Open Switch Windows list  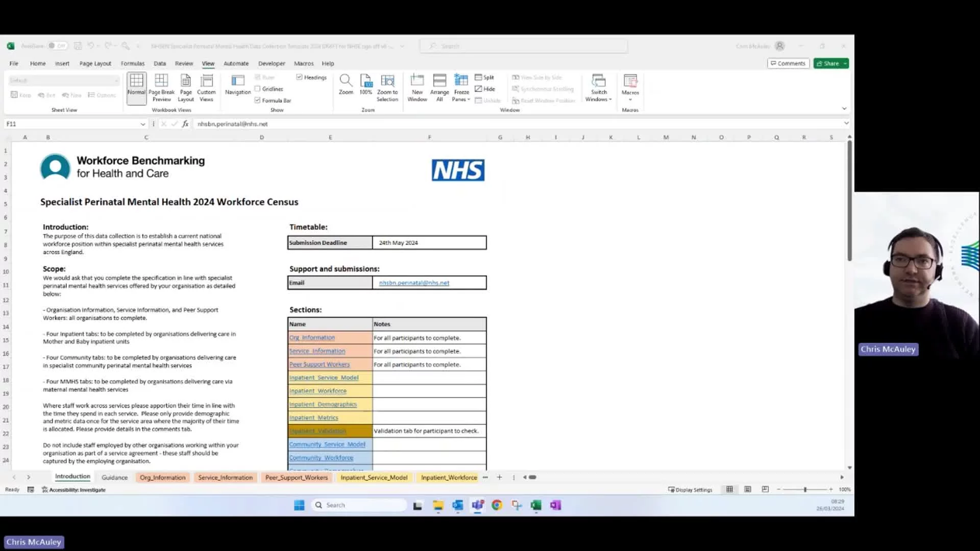tap(598, 88)
